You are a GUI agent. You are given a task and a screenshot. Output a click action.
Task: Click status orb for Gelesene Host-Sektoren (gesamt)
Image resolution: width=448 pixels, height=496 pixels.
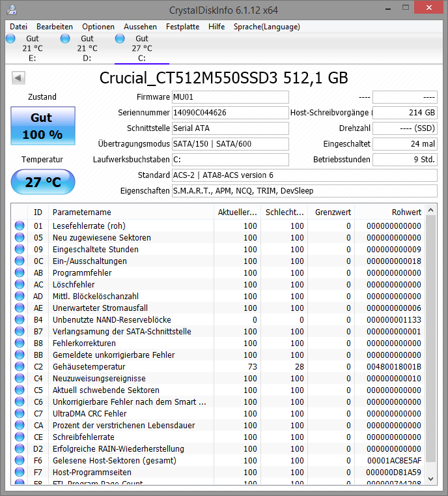pos(20,460)
